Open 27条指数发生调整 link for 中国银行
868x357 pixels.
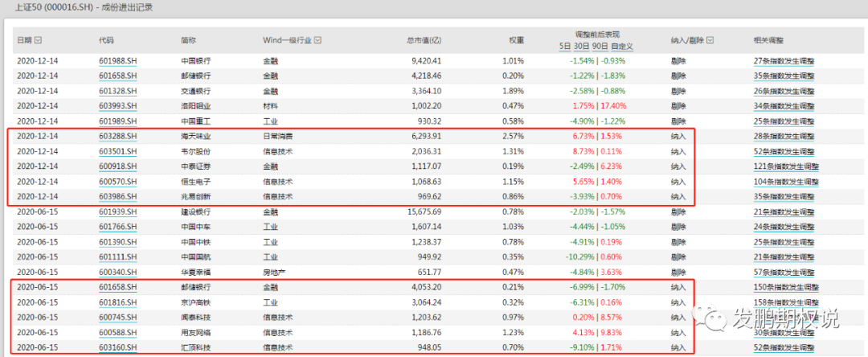[784, 60]
